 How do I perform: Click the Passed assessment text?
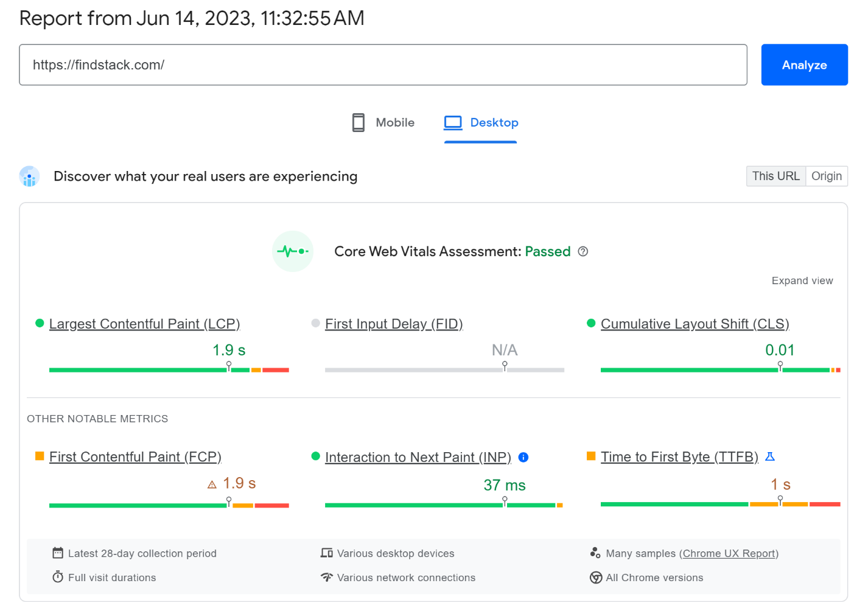[548, 251]
